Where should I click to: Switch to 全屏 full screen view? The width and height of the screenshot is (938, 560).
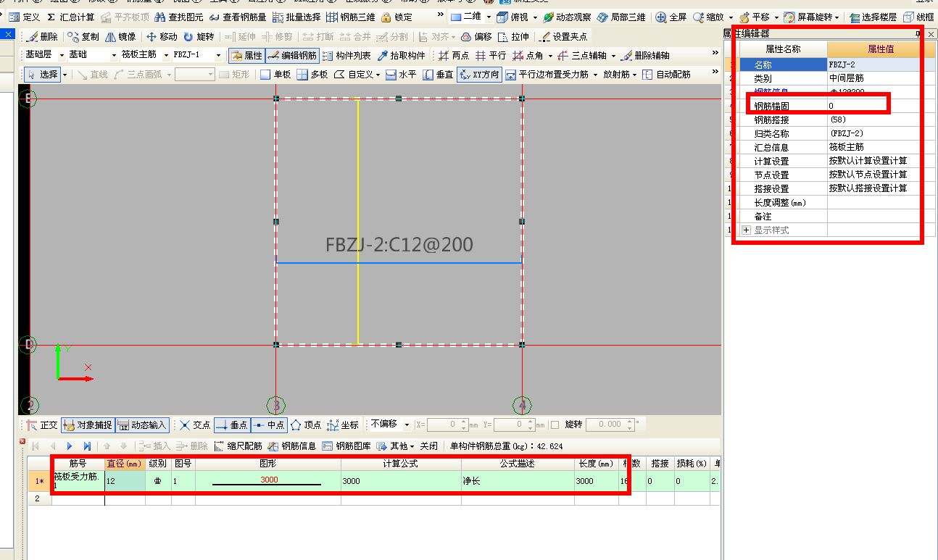(x=671, y=17)
